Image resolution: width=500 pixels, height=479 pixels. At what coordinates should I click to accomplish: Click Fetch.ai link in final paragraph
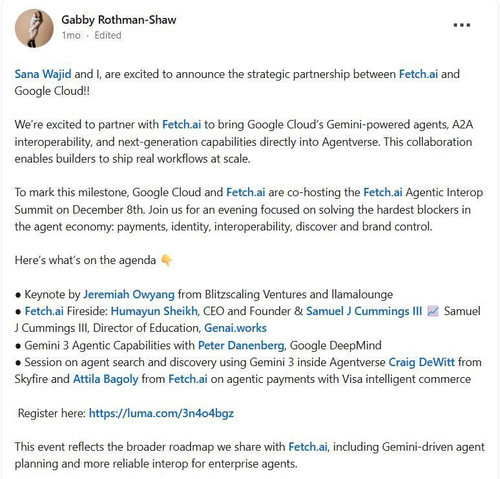[308, 447]
